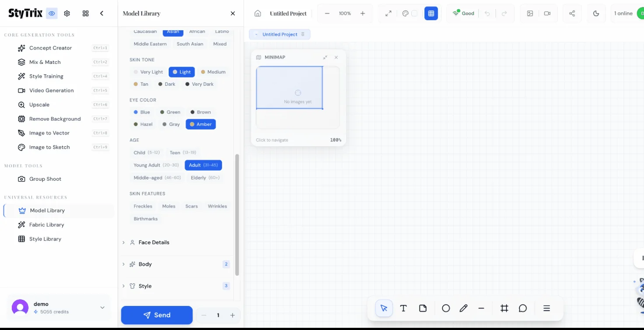Increase quantity with plus stepper

click(233, 316)
